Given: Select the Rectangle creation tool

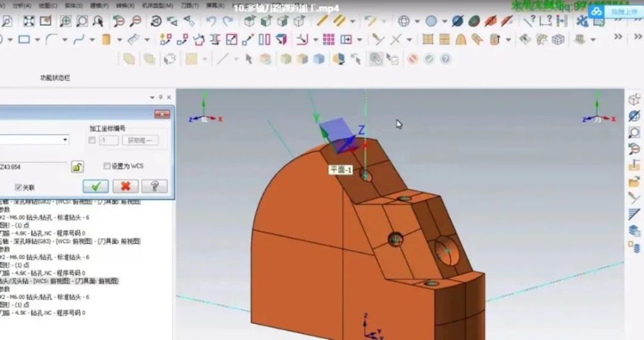Looking at the screenshot, I should coord(24,39).
